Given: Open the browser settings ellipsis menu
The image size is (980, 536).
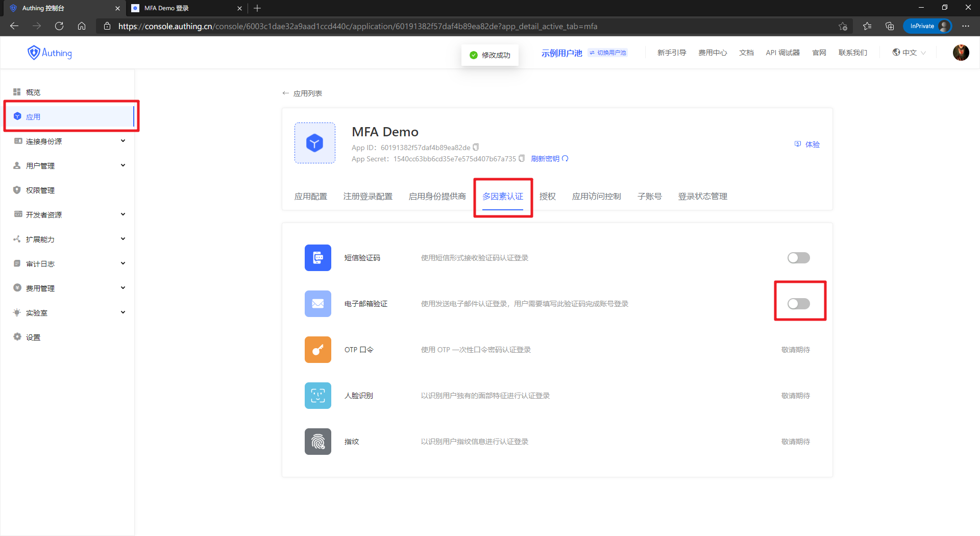Looking at the screenshot, I should (x=966, y=26).
